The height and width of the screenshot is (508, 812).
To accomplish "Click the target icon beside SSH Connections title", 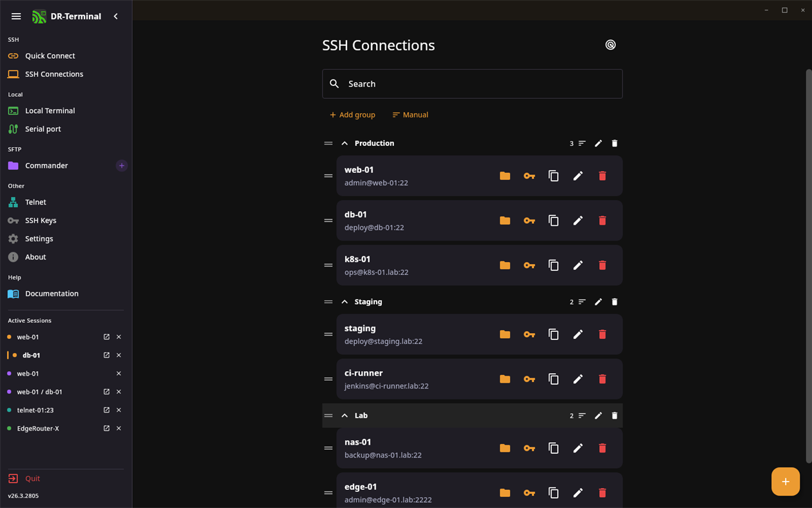I will pyautogui.click(x=610, y=45).
